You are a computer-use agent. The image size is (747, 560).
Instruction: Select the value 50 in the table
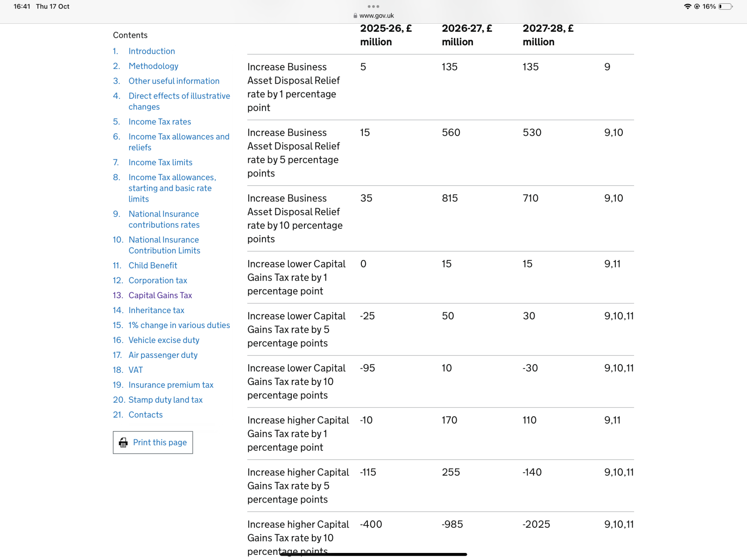[448, 316]
